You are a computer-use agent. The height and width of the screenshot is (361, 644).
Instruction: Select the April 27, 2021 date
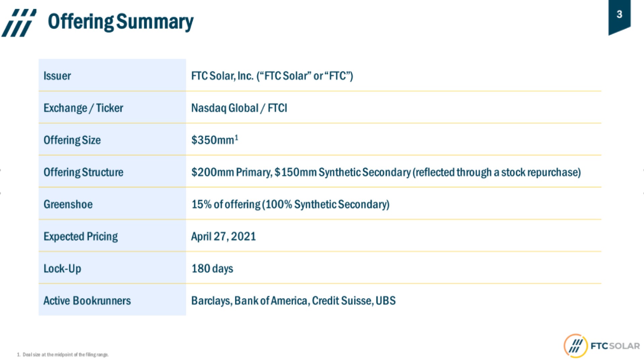(x=223, y=236)
